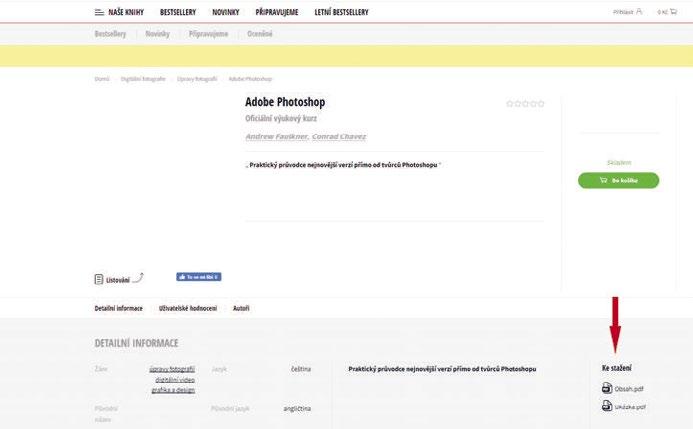
Task: Select Bestsellery in the grey submenu
Action: coord(110,34)
